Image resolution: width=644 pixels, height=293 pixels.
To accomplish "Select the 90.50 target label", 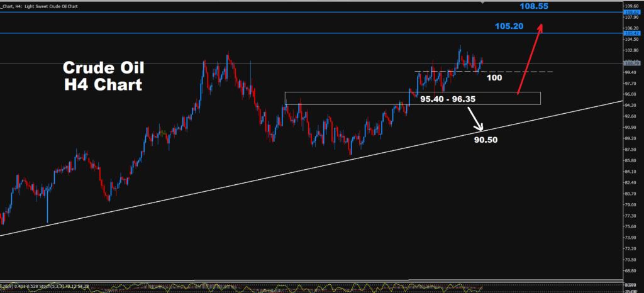I will point(486,140).
